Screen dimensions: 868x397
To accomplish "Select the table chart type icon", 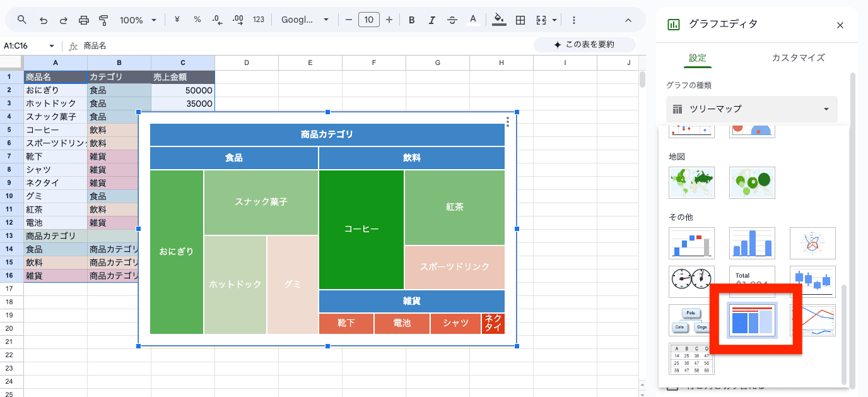I will (x=691, y=358).
